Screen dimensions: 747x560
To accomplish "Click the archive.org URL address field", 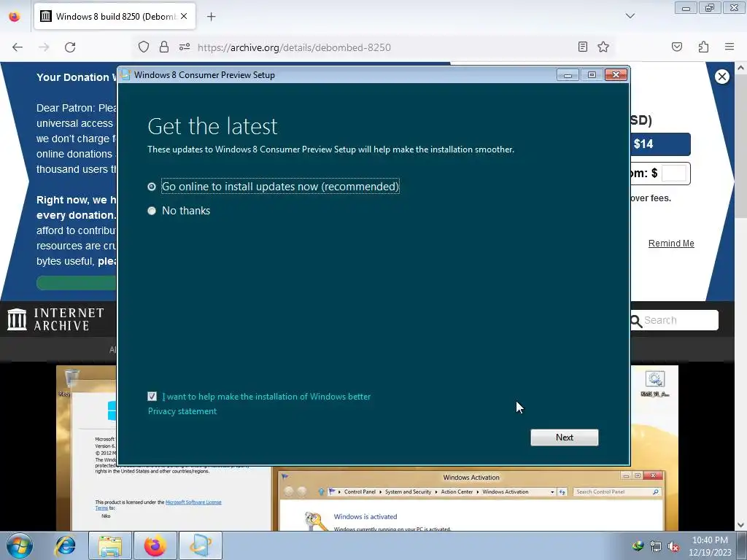I will click(x=294, y=47).
